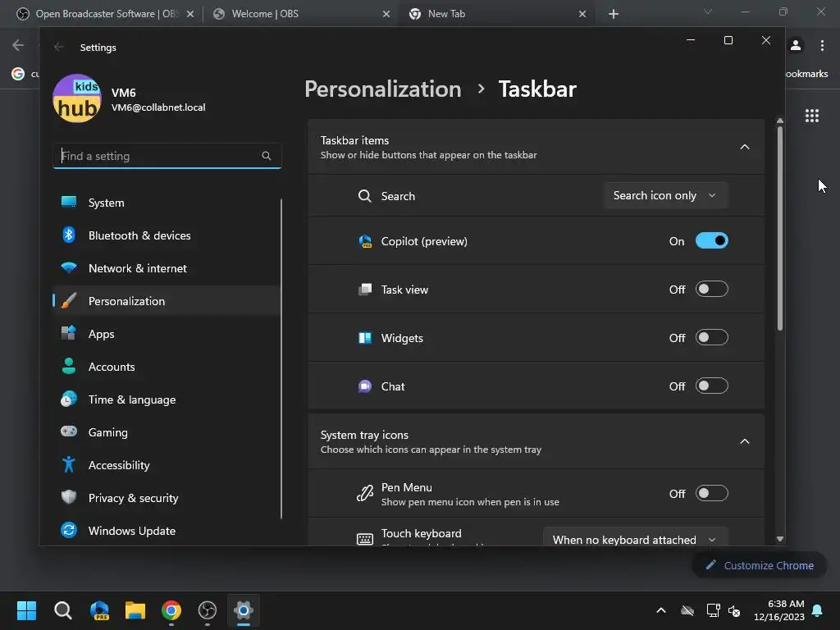Click OneDrive cloud tray icon
Image resolution: width=840 pixels, height=630 pixels.
[687, 610]
